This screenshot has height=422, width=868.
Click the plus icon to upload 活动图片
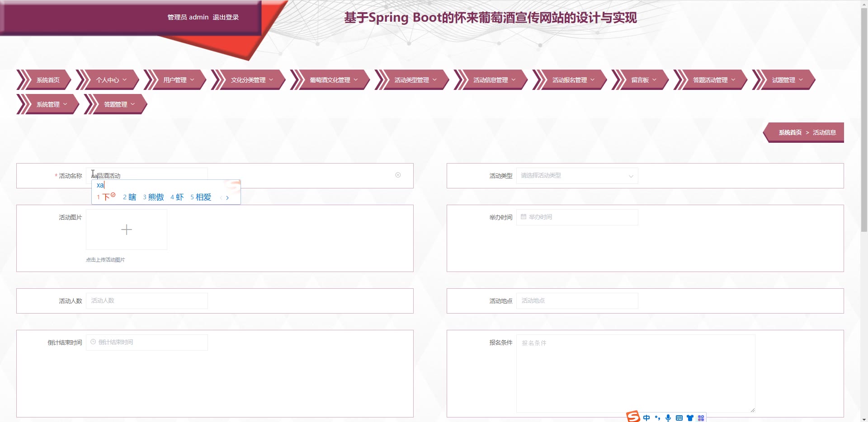tap(127, 230)
